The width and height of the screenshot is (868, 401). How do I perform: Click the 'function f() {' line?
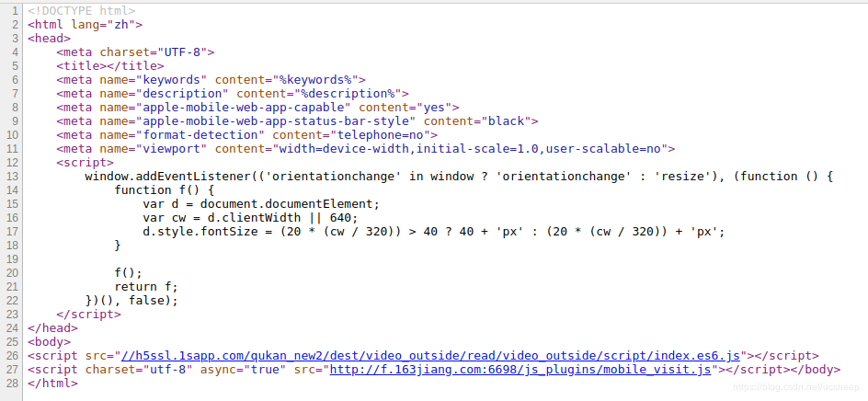[165, 190]
